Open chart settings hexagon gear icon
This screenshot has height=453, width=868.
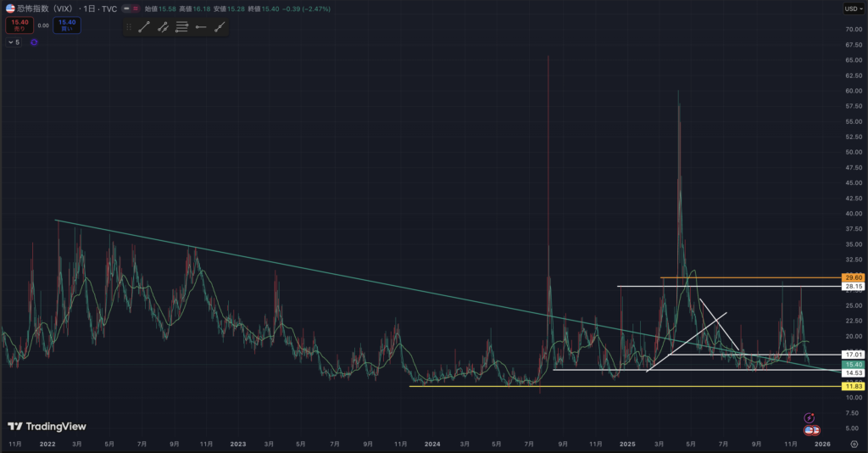853,444
